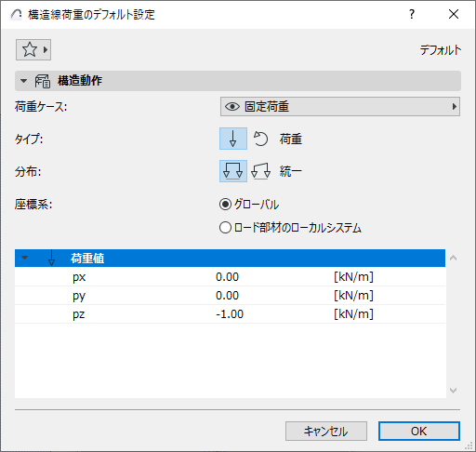The image size is (476, 452).
Task: Open the favorites star button
Action: click(33, 49)
